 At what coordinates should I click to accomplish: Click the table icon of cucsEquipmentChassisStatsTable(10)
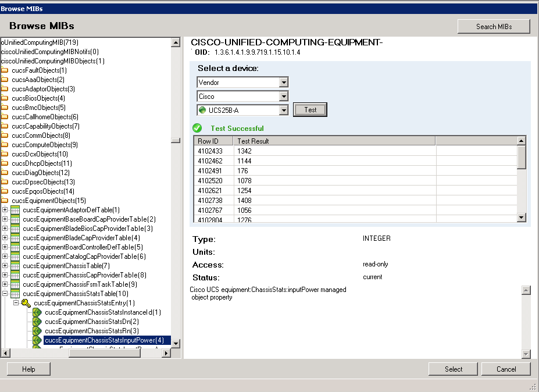click(15, 293)
